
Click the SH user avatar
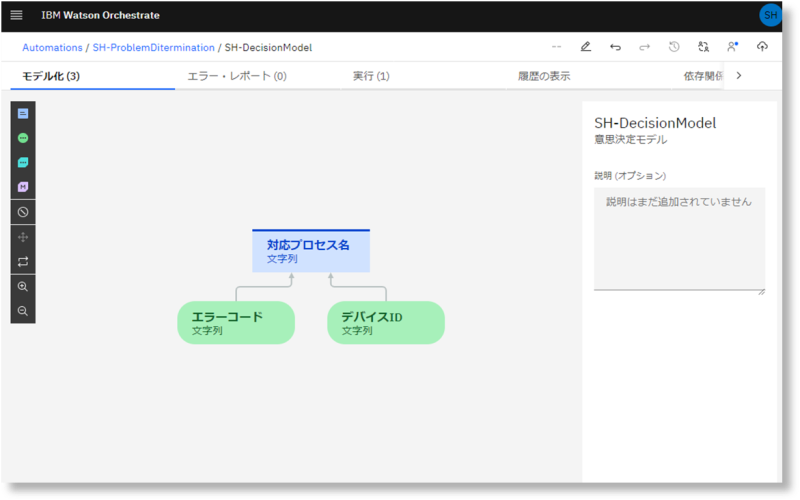click(770, 15)
